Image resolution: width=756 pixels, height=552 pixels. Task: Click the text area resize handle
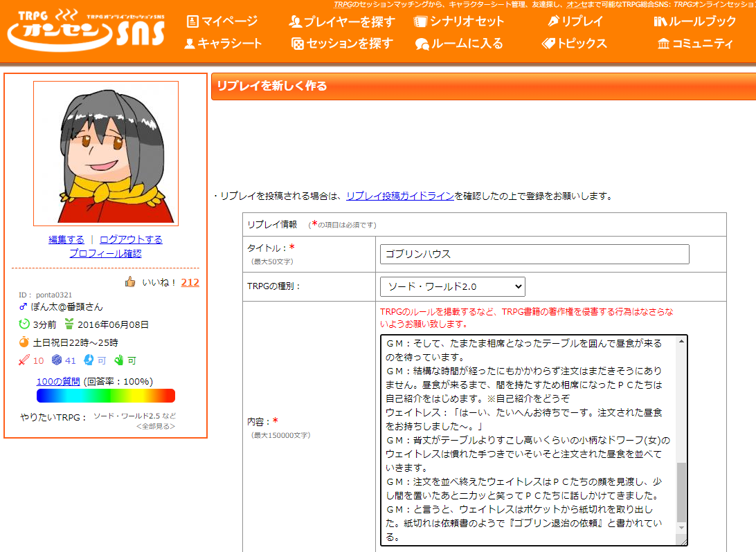[683, 542]
